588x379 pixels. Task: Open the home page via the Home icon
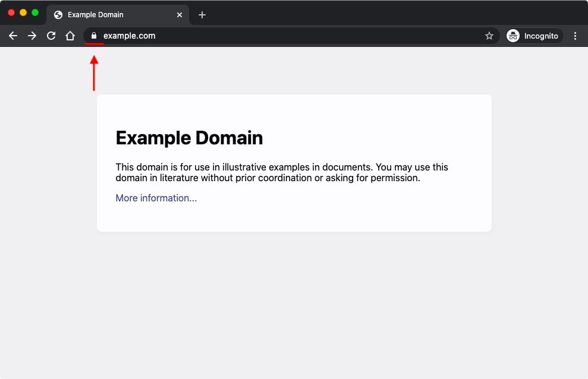coord(70,36)
